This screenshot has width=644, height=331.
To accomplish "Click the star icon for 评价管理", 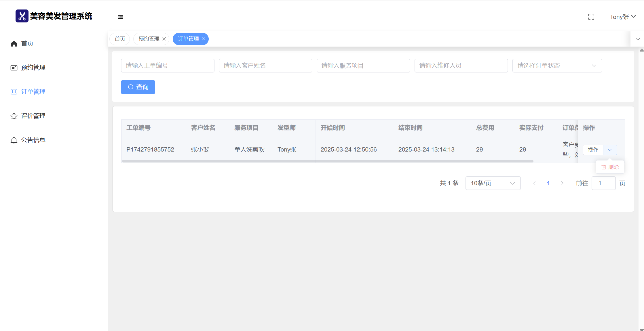I will point(14,116).
